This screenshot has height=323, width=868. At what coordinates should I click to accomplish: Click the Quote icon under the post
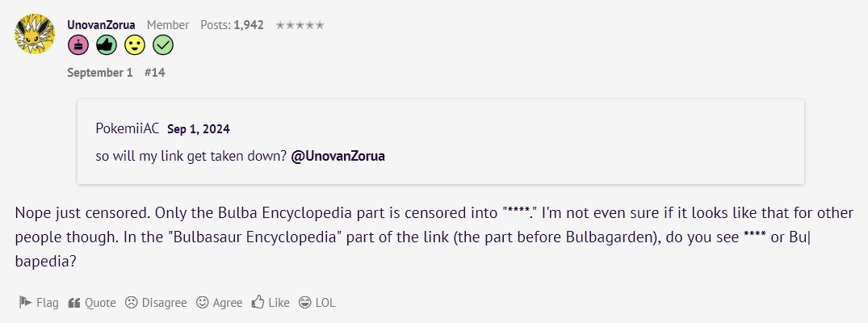click(73, 303)
